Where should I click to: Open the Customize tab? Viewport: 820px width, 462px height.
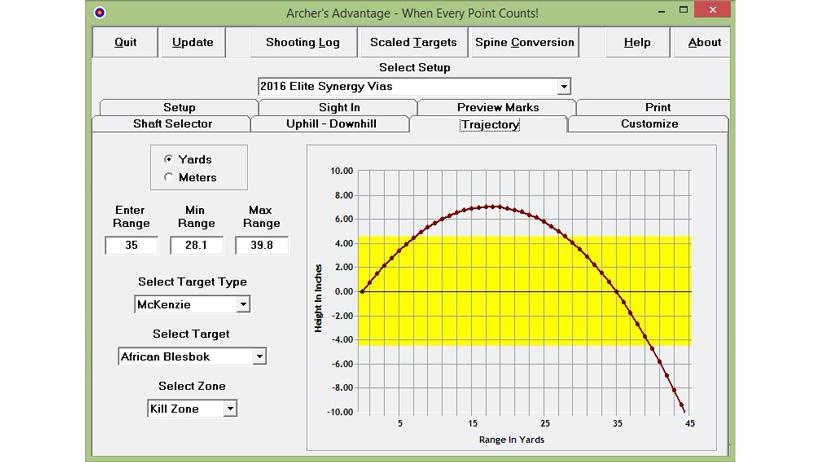tap(649, 124)
